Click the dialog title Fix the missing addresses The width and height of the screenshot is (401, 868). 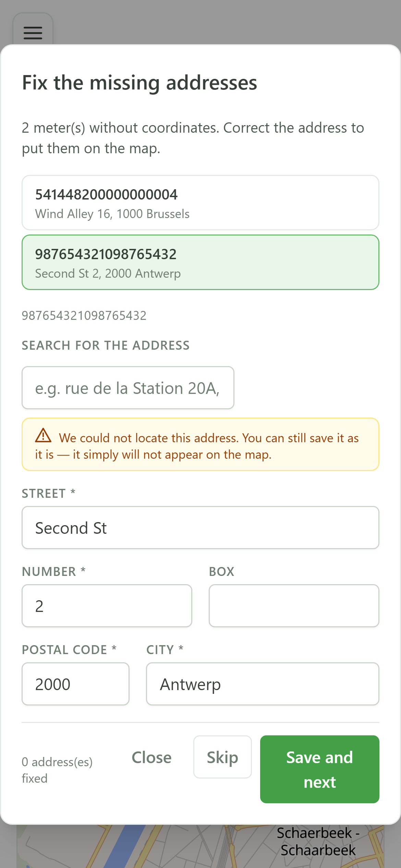pyautogui.click(x=139, y=83)
